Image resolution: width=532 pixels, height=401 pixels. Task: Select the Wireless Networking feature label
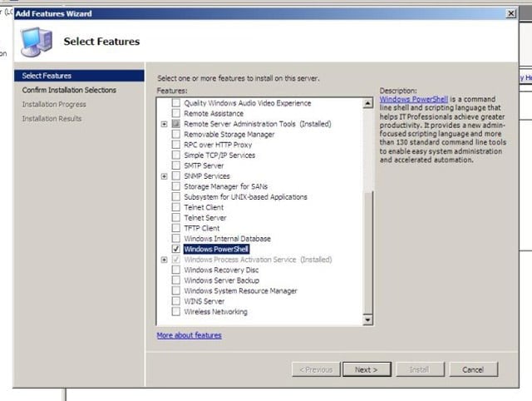click(215, 312)
